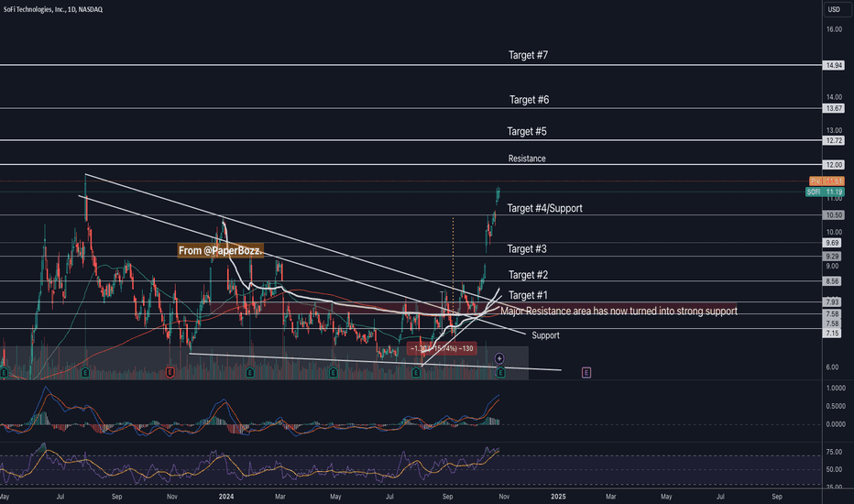
Task: Click the 7.15 price level label
Action: pyautogui.click(x=832, y=333)
